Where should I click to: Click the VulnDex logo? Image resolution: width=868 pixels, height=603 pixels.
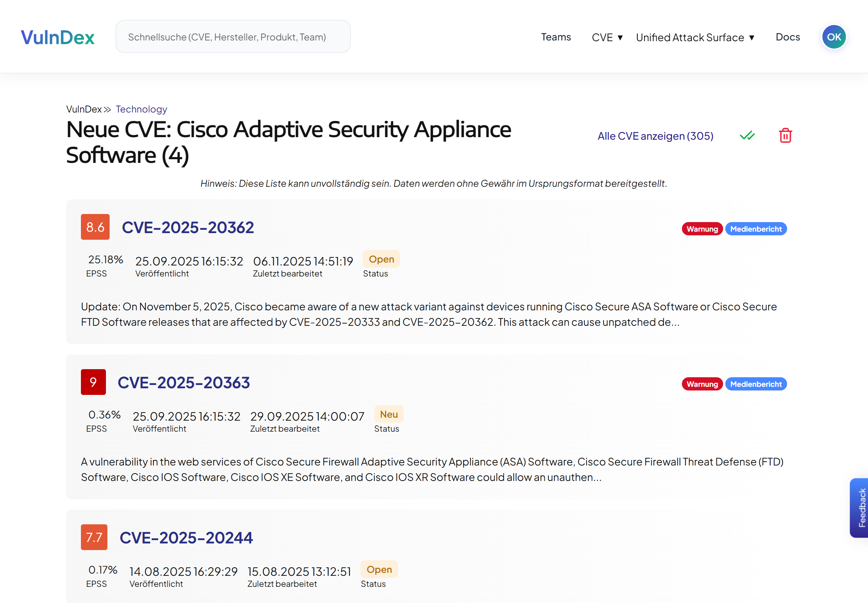[57, 37]
